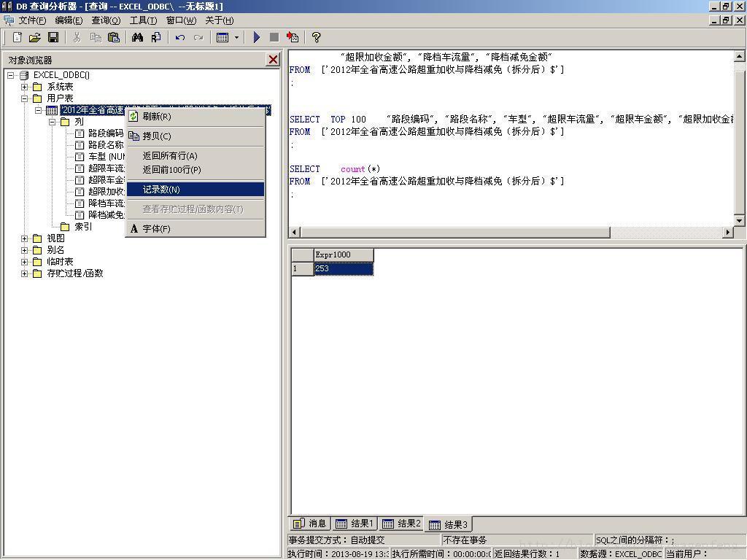Choose 字体(F) from the context menu
This screenshot has height=560, width=747.
click(196, 228)
